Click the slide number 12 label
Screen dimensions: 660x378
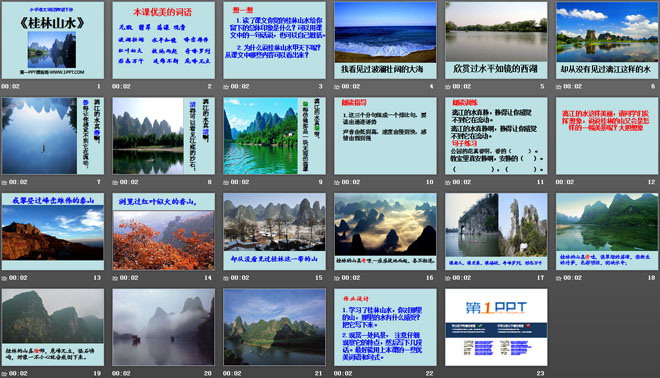652,182
